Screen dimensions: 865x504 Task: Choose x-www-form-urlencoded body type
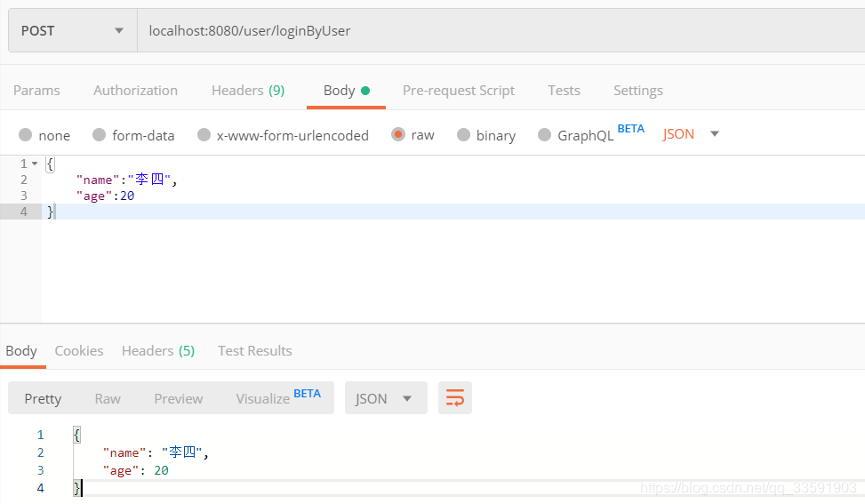[x=204, y=134]
